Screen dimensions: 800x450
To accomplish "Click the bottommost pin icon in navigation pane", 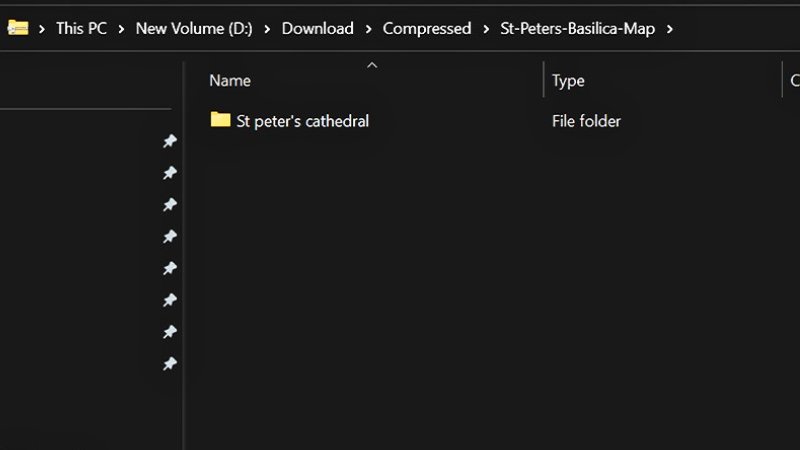I will tap(170, 364).
